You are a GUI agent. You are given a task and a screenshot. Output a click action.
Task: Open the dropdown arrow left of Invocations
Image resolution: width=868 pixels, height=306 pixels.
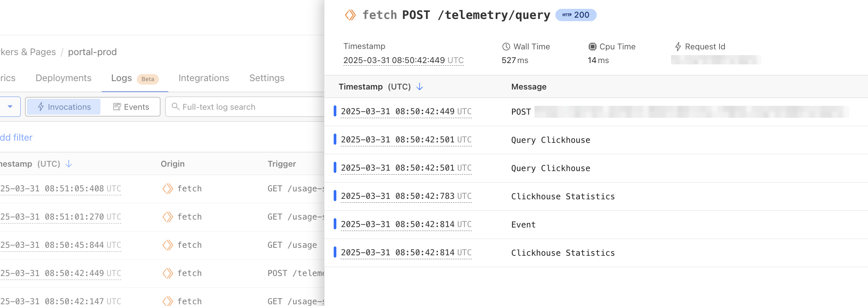pos(10,107)
